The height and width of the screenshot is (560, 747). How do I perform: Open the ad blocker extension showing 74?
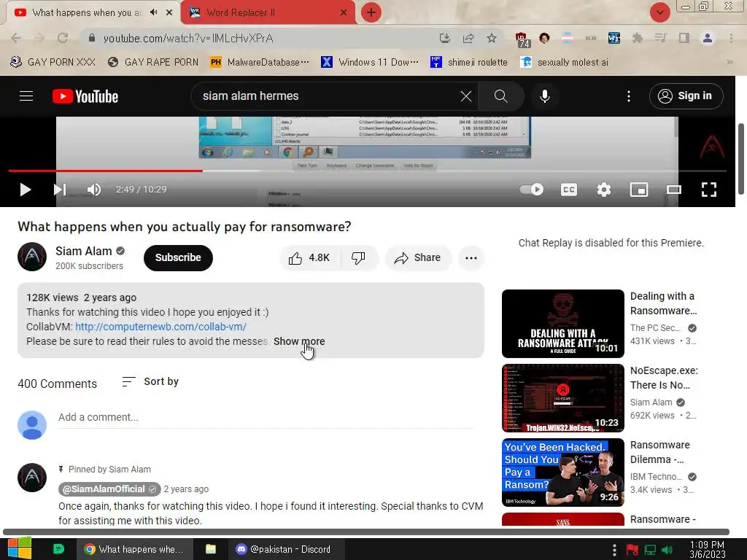tap(522, 39)
